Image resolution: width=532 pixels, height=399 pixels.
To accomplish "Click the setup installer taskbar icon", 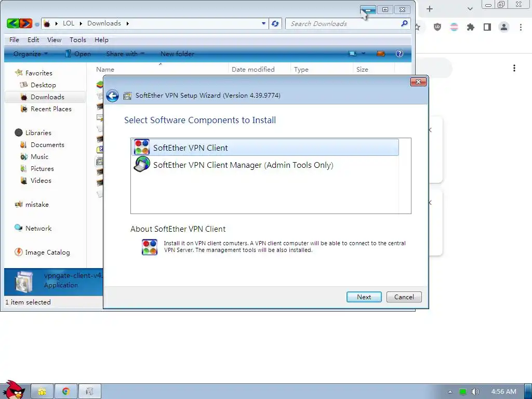I will tap(89, 392).
